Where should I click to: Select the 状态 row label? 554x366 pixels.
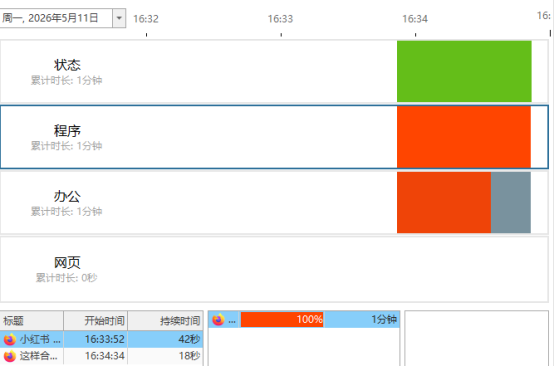pyautogui.click(x=67, y=65)
